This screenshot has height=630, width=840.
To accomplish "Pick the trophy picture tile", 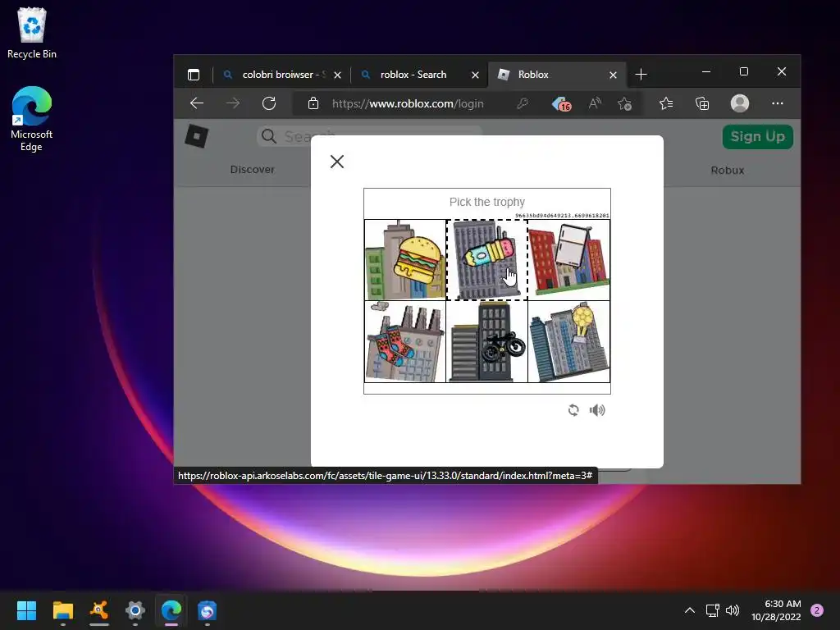I will pyautogui.click(x=569, y=342).
